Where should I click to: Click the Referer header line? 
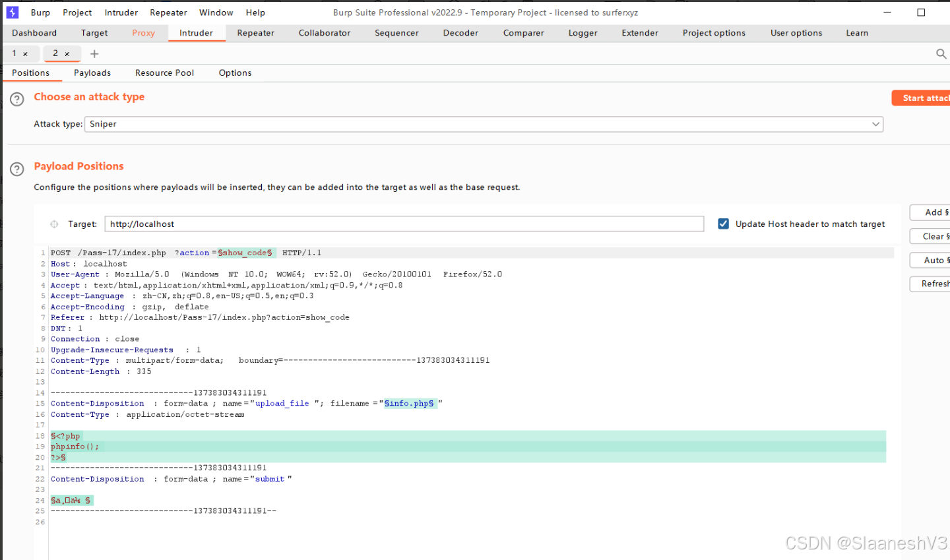pyautogui.click(x=200, y=317)
